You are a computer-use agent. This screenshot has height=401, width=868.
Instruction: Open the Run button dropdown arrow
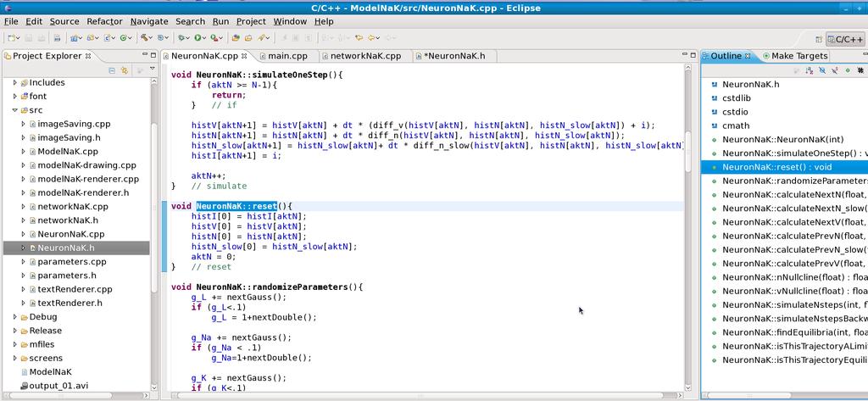coord(203,37)
